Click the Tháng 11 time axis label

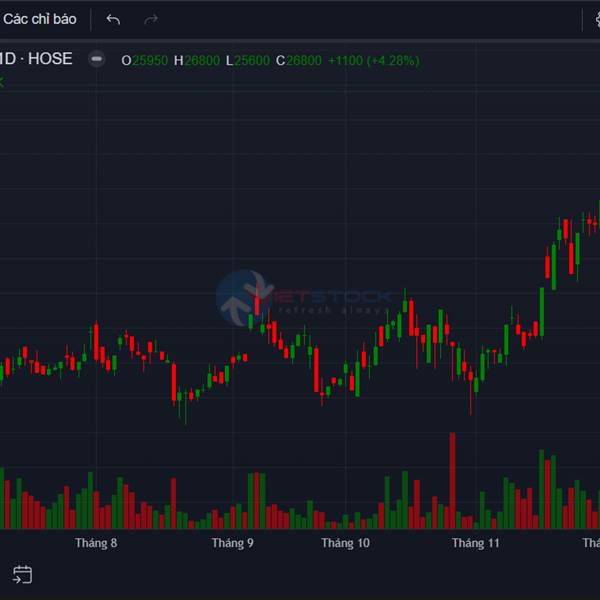[x=476, y=543]
